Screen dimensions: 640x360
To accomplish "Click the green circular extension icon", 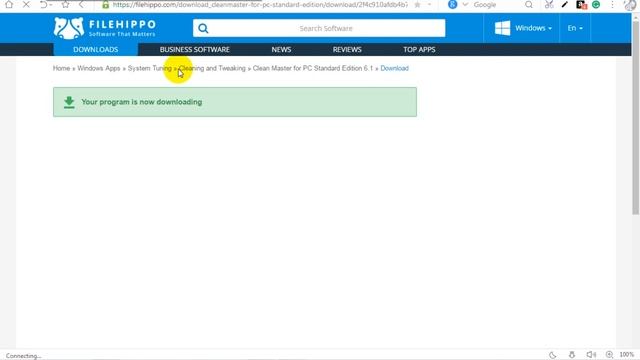I will point(596,5).
